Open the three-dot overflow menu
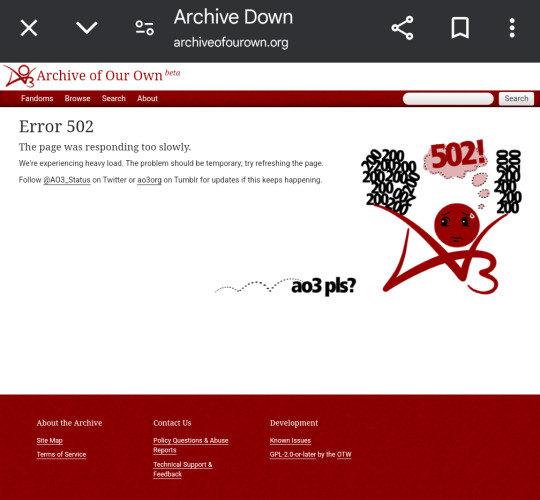Image resolution: width=540 pixels, height=500 pixels. [512, 28]
